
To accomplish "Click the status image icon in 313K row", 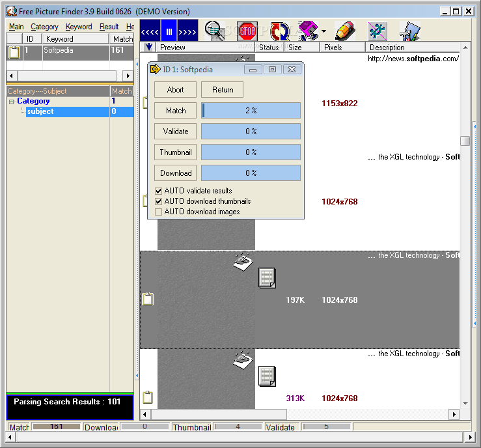I will pyautogui.click(x=243, y=360).
